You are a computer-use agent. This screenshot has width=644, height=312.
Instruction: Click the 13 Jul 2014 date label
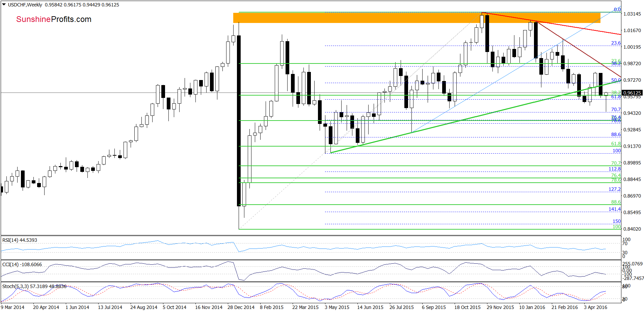point(110,307)
